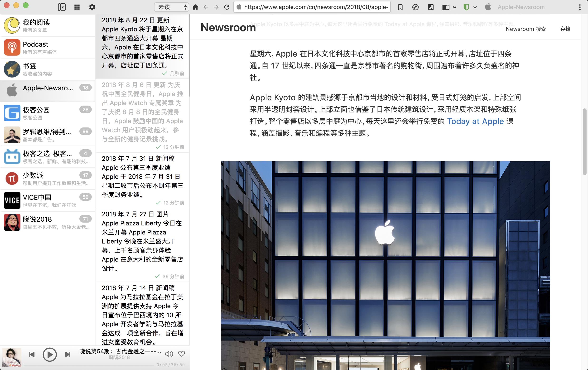
Task: Open the three-dot more menu
Action: tap(580, 7)
